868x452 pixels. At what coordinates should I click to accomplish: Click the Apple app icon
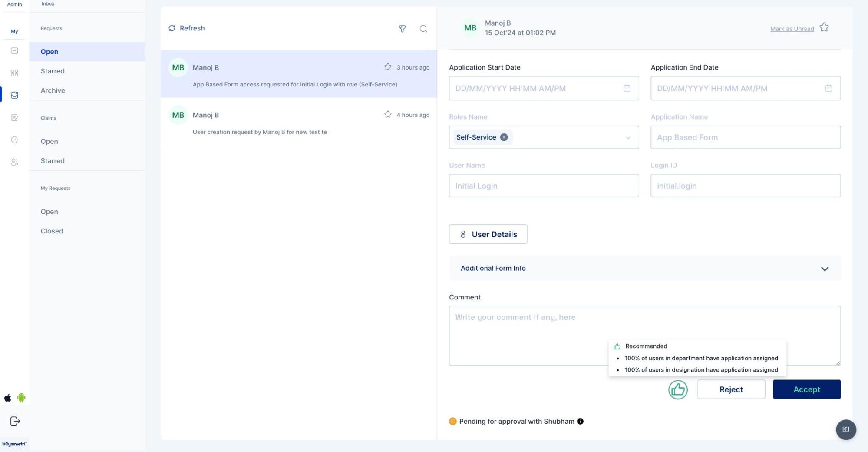pos(8,398)
